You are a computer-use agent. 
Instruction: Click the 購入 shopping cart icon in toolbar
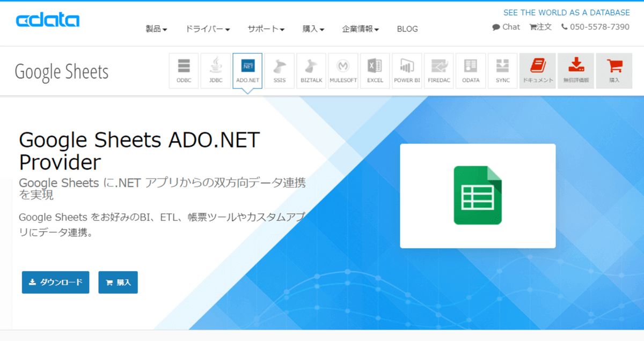614,71
